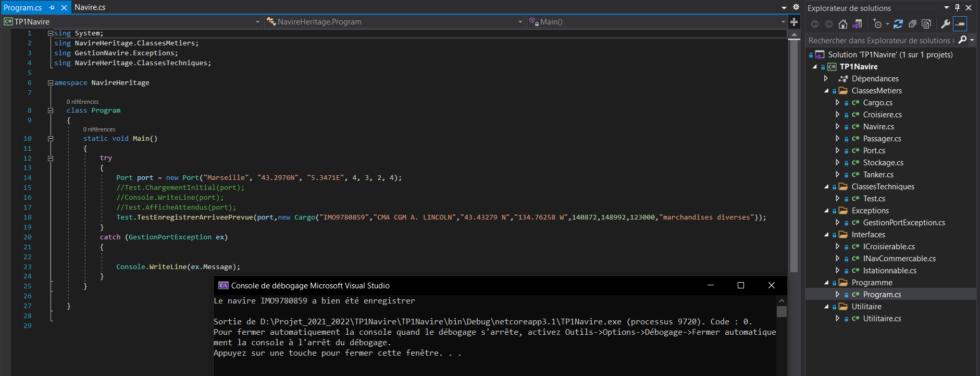Select Cargo.cs file in Solution Explorer
Screen dimensions: 980x376
pos(877,103)
